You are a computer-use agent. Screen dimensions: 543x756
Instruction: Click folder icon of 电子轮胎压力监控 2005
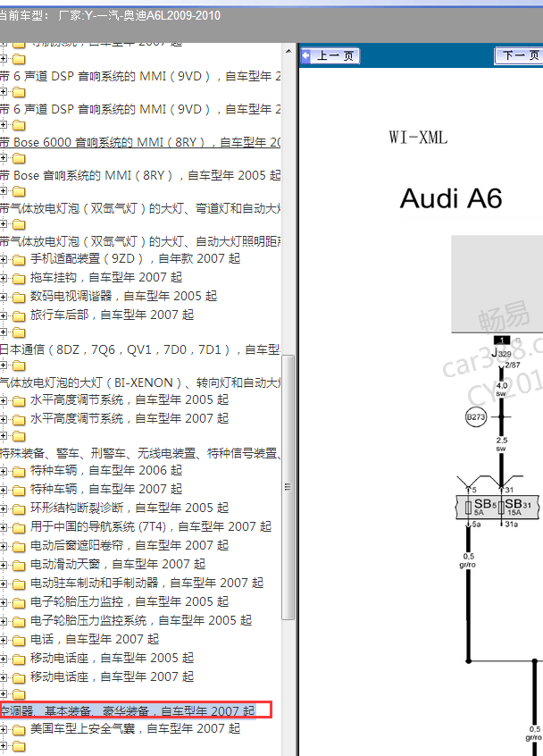[19, 603]
